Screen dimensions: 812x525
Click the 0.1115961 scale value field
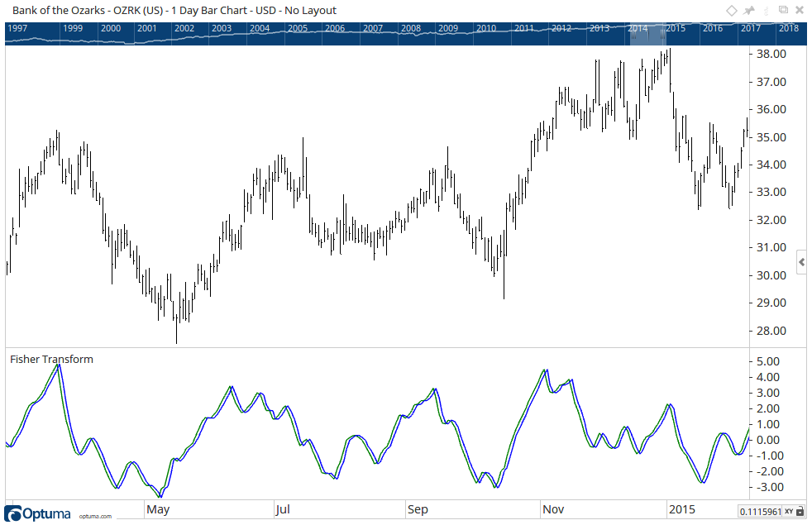(x=760, y=512)
